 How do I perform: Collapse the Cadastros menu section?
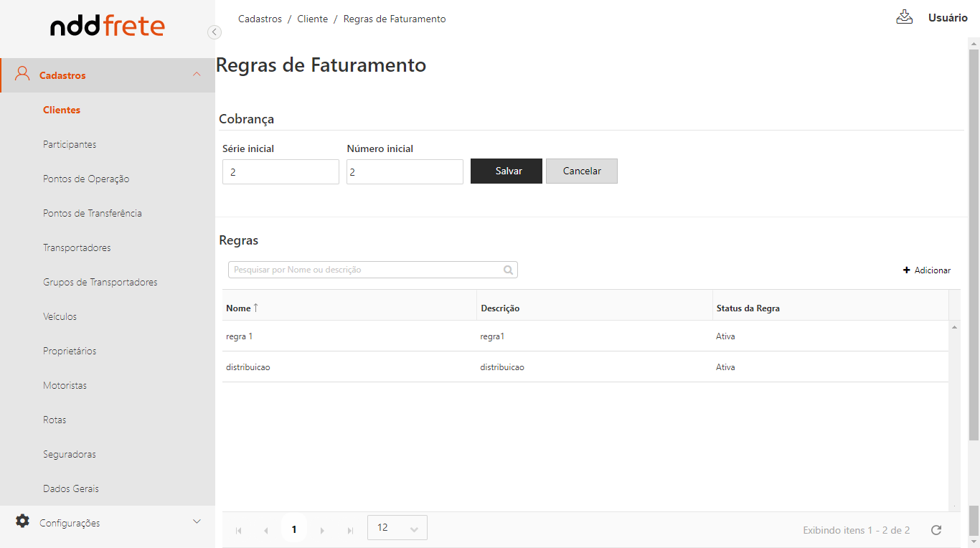tap(197, 75)
